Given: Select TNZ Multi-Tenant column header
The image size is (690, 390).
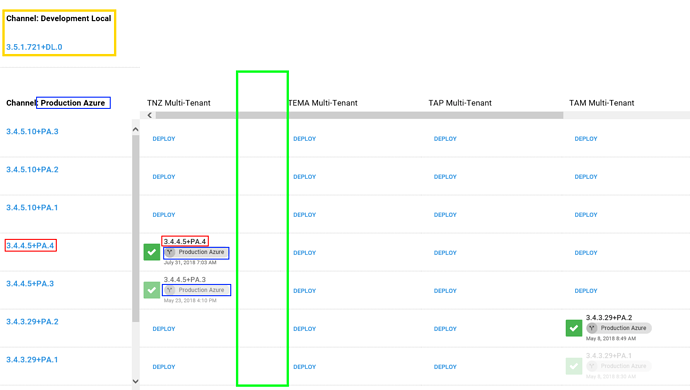Looking at the screenshot, I should pos(179,103).
